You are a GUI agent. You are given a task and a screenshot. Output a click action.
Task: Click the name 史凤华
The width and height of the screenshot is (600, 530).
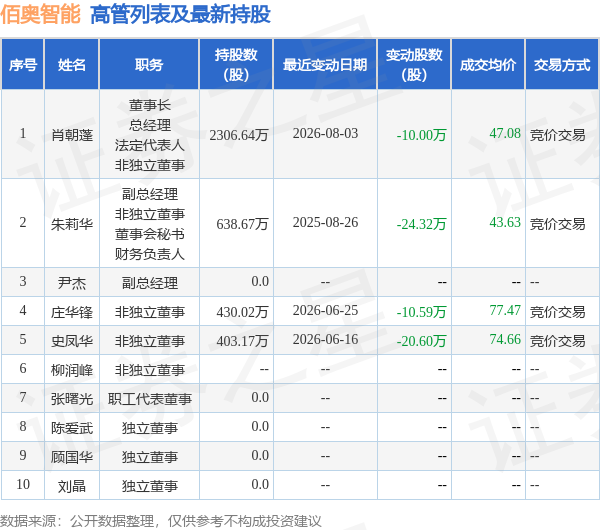coord(72,341)
